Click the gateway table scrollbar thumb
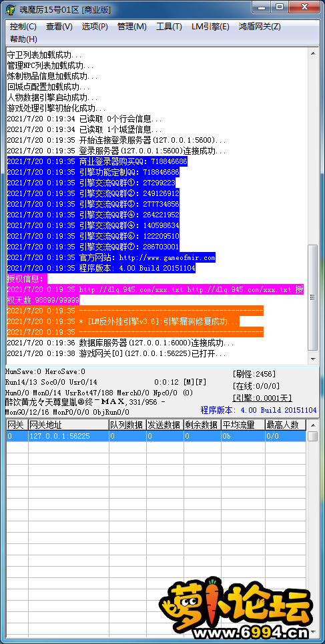Screen dimensions: 325x644 [313, 436]
